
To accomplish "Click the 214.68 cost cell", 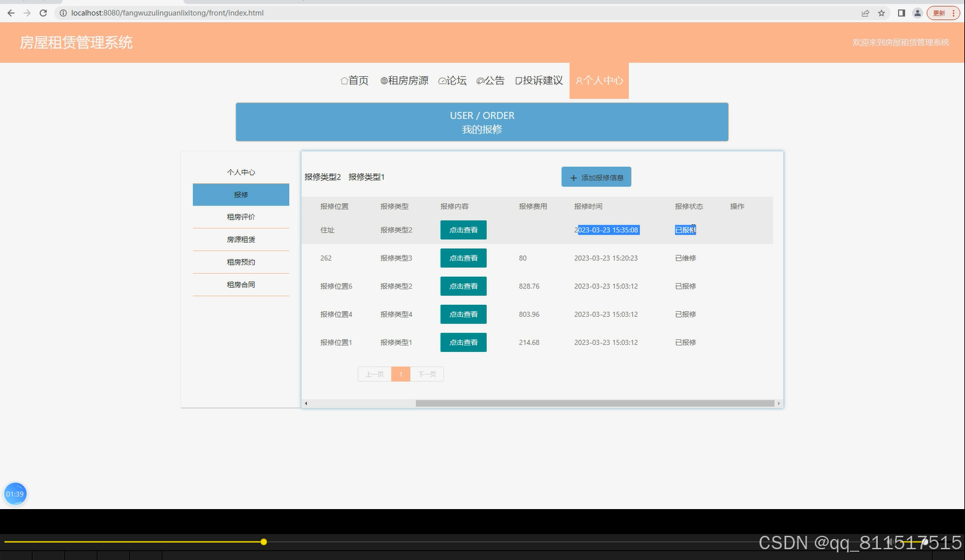I will click(x=529, y=342).
